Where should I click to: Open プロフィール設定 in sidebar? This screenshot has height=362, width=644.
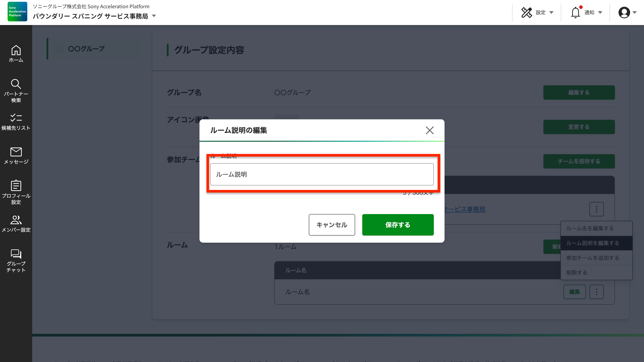[x=16, y=192]
